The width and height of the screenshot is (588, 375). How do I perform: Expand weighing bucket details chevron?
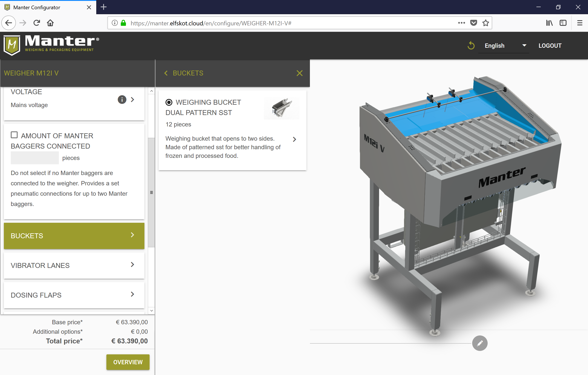pyautogui.click(x=294, y=139)
